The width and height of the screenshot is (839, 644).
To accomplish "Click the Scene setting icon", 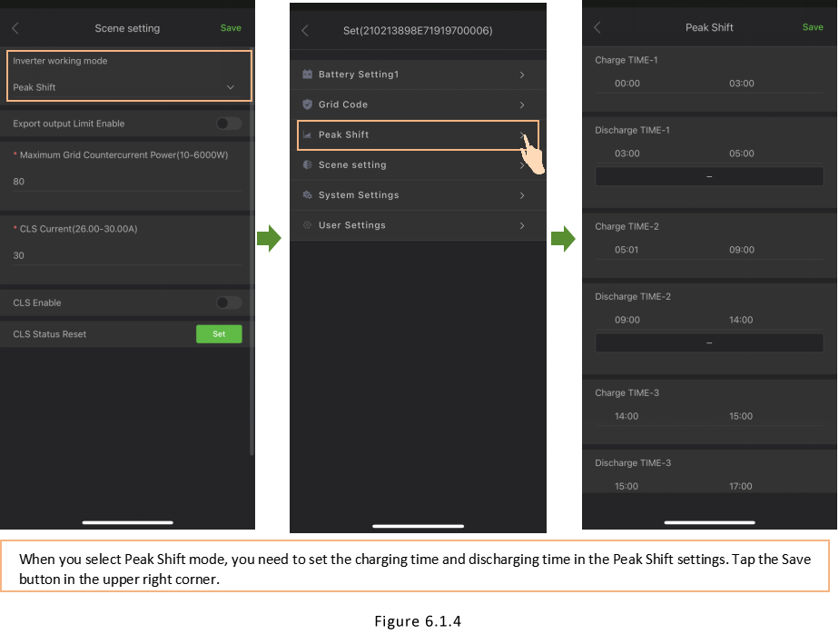I will pyautogui.click(x=307, y=165).
